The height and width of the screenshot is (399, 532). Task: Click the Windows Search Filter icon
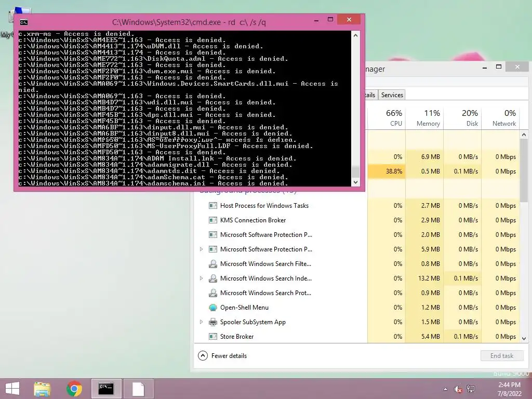click(x=212, y=264)
